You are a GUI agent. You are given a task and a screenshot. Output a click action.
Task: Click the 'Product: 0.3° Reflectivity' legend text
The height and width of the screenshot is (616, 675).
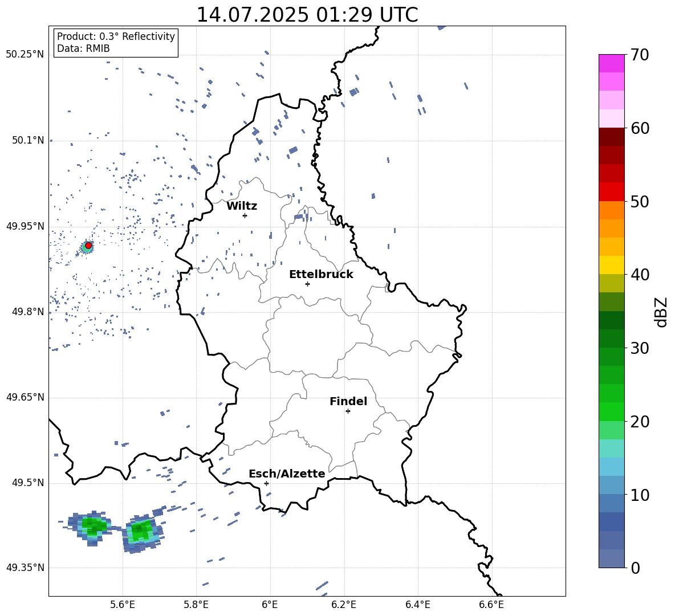point(116,36)
